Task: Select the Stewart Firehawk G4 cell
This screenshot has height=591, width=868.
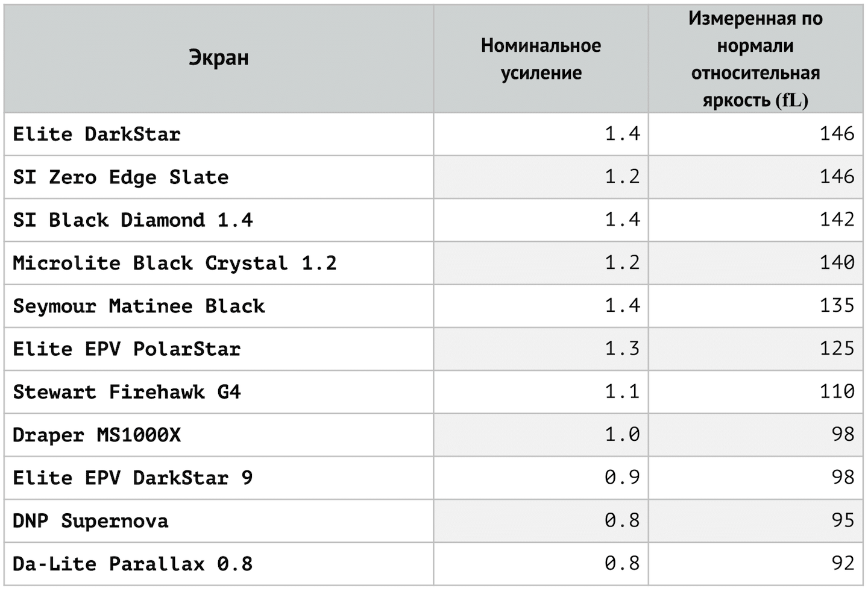Action: pos(127,392)
